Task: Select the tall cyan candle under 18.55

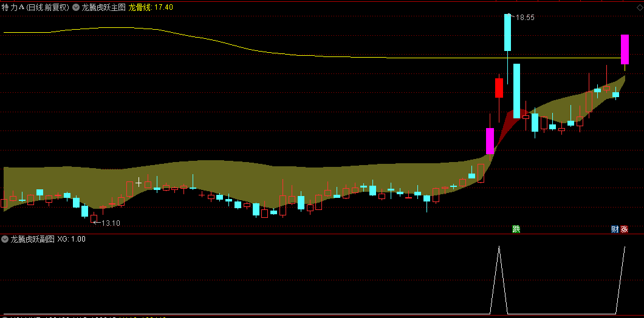Action: (508, 32)
